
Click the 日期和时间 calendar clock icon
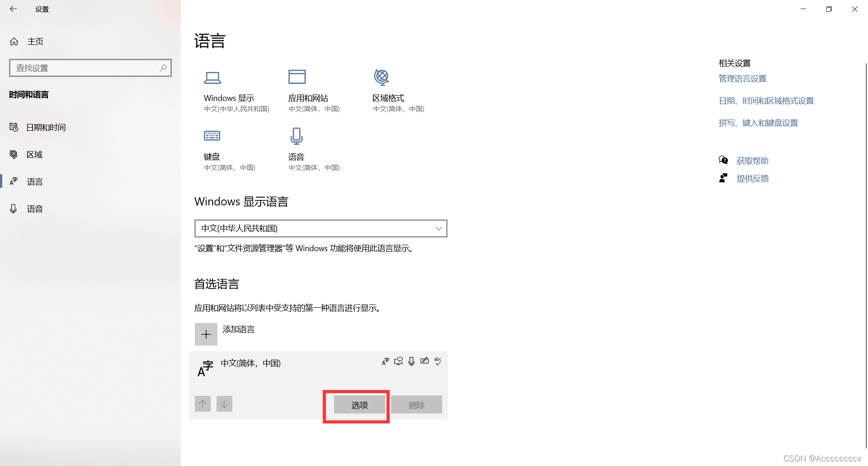(14, 128)
